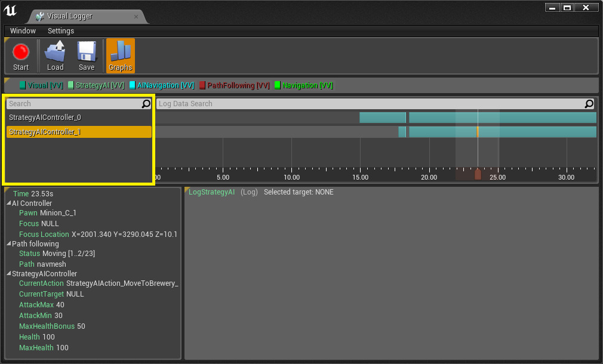
Task: Toggle the Visual [VV] category filter
Action: pyautogui.click(x=41, y=85)
